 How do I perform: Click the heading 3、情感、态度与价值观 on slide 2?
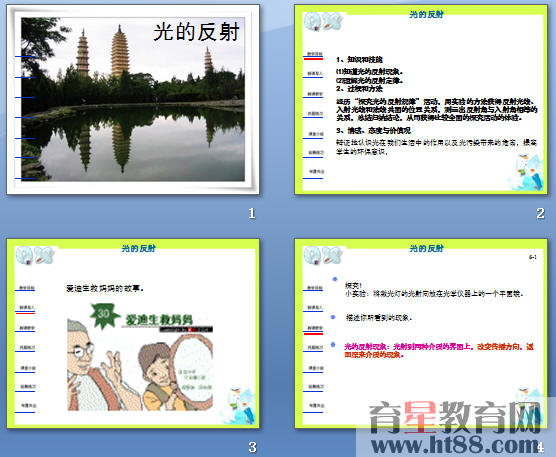(x=374, y=130)
